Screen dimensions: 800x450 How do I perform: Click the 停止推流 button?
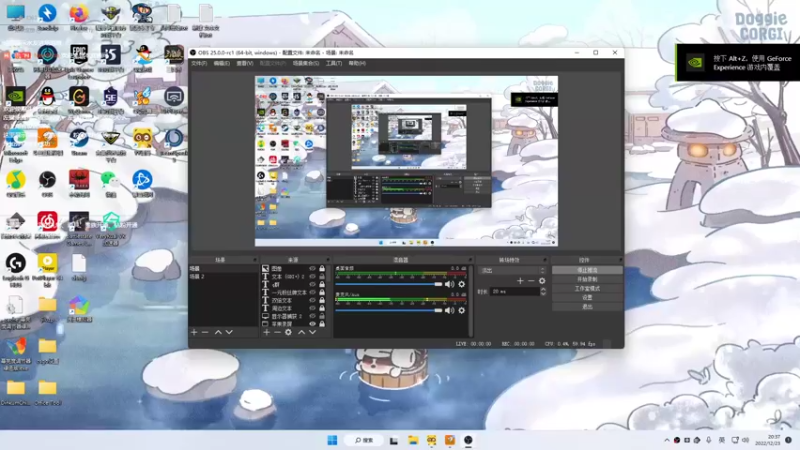point(587,270)
